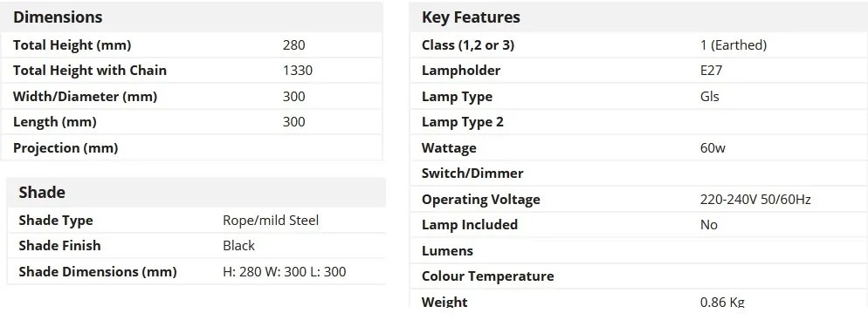Select the Gls lamp type value

click(x=710, y=97)
